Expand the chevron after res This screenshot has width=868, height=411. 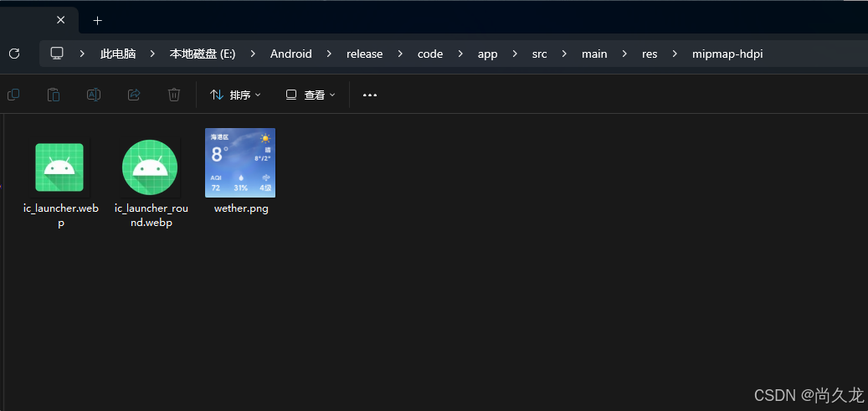click(x=675, y=54)
